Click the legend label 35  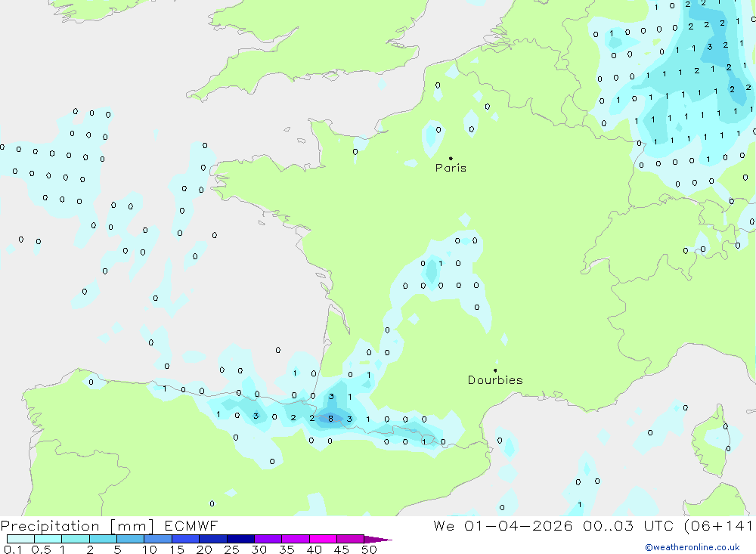pos(287,549)
